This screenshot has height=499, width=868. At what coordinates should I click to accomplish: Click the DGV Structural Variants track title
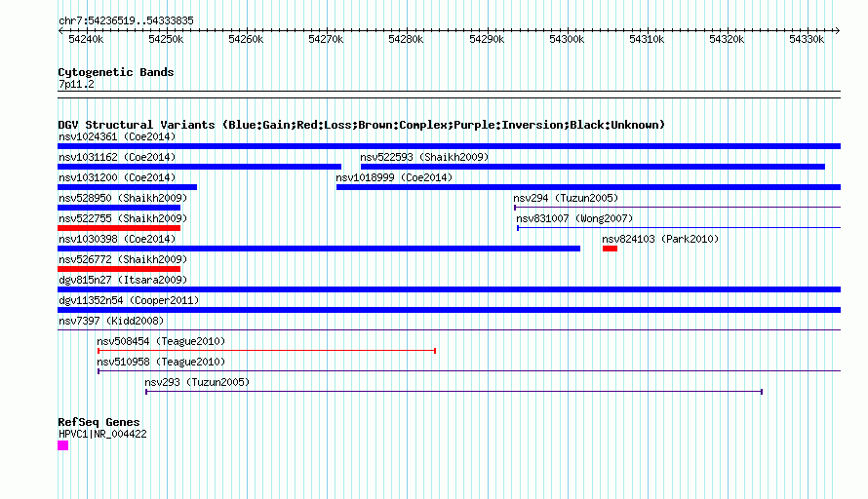pyautogui.click(x=361, y=125)
